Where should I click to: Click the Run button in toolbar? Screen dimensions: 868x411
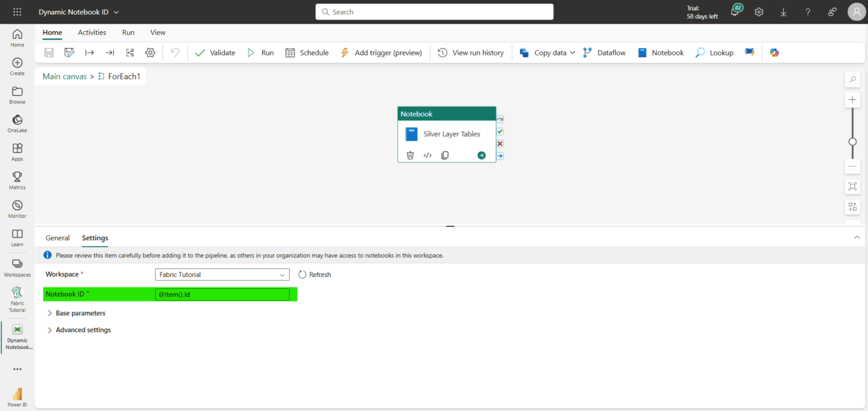[261, 53]
